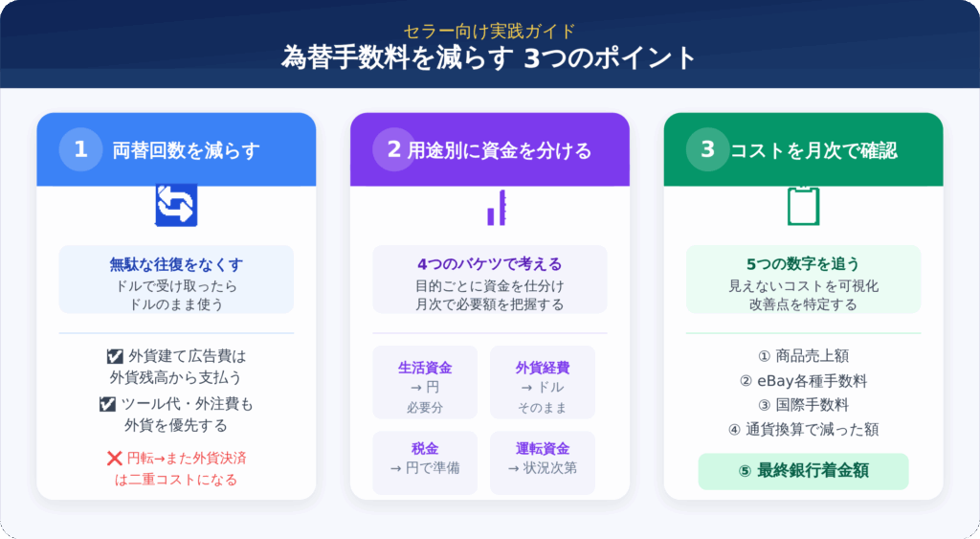Viewport: 980px width, 539px height.
Task: Click the number 2 circle badge
Action: pos(393,149)
